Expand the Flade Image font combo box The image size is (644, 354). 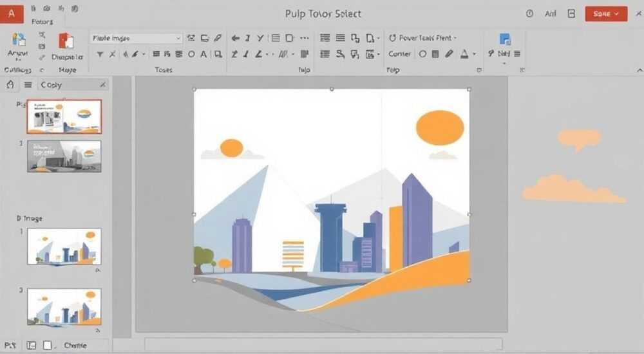click(x=178, y=38)
